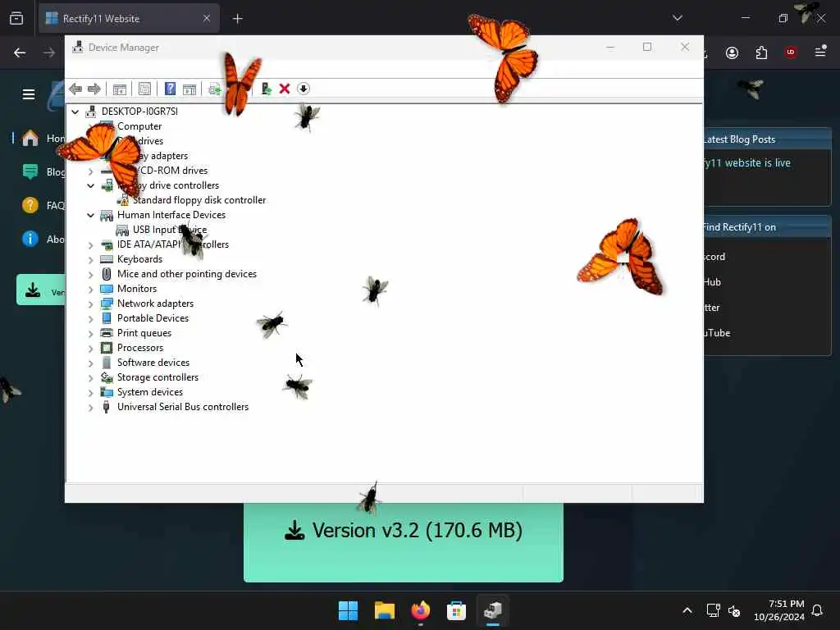Open the Home page via house icon
This screenshot has height=630, width=840.
pos(30,138)
